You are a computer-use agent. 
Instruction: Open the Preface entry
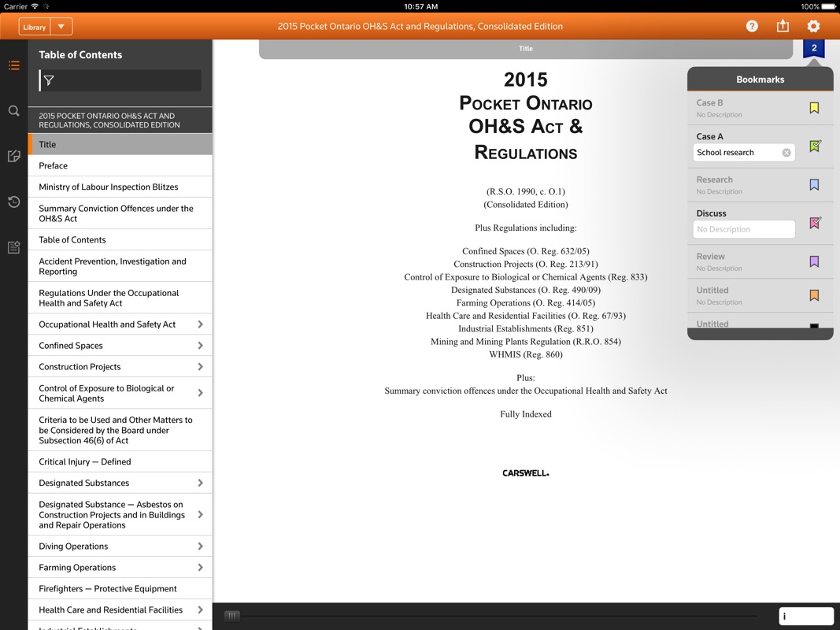[x=120, y=165]
